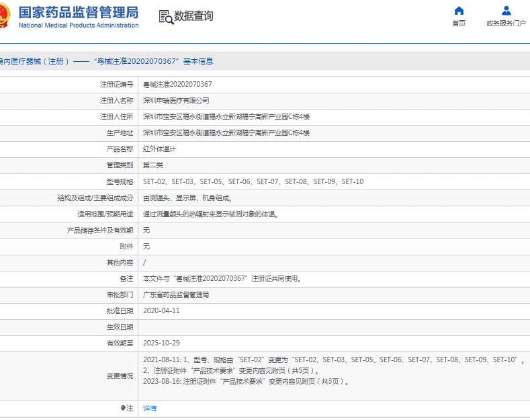Click the 2023-08-16 change record line

point(246,382)
